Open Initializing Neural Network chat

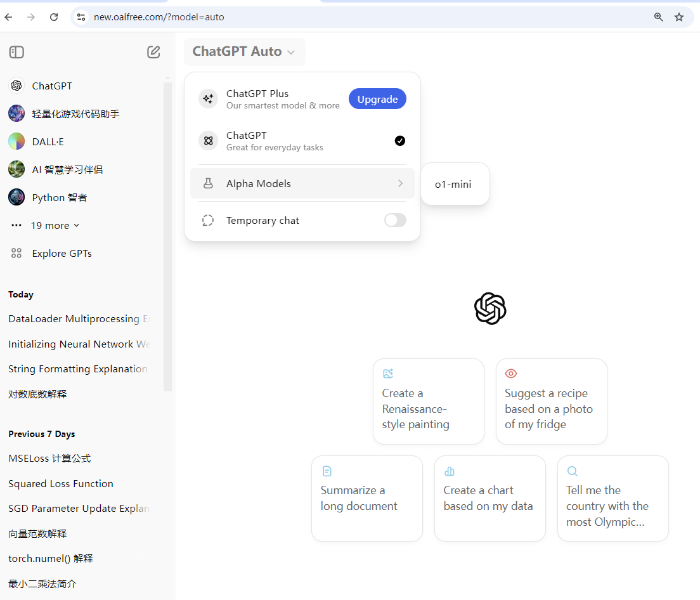pyautogui.click(x=79, y=344)
